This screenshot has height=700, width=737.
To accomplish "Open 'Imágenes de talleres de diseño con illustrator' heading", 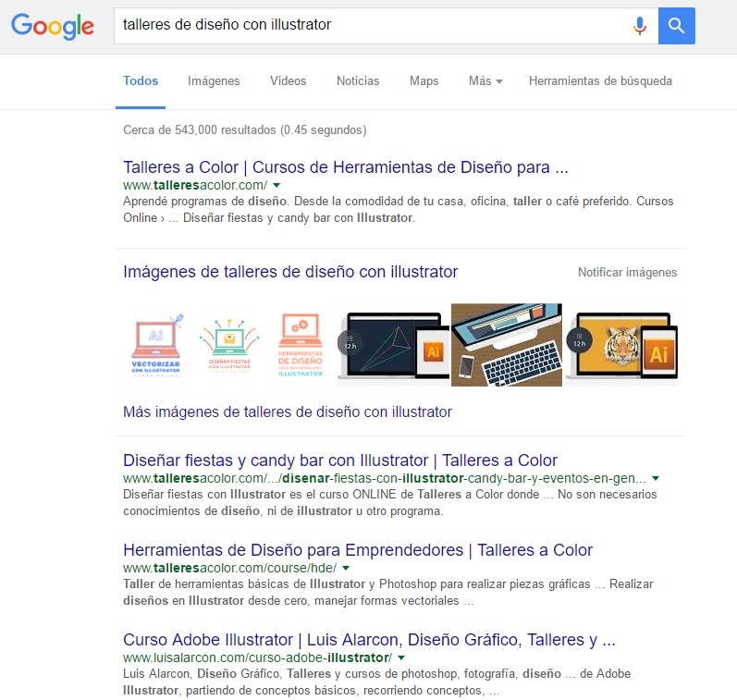I will click(x=290, y=272).
